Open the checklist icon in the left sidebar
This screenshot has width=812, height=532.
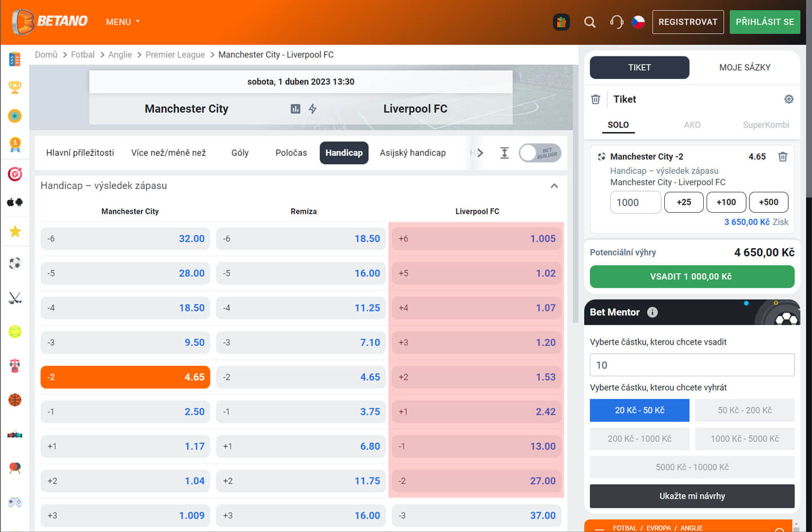pyautogui.click(x=15, y=59)
